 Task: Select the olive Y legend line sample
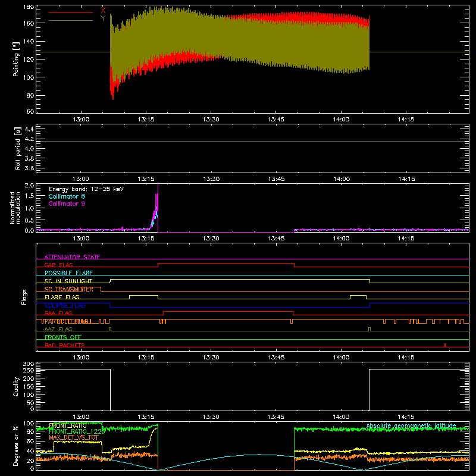71,20
